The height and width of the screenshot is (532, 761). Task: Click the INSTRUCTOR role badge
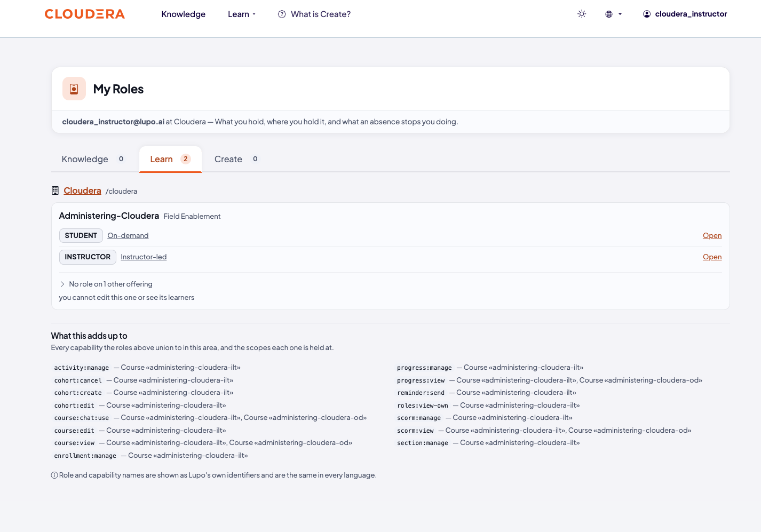[88, 257]
